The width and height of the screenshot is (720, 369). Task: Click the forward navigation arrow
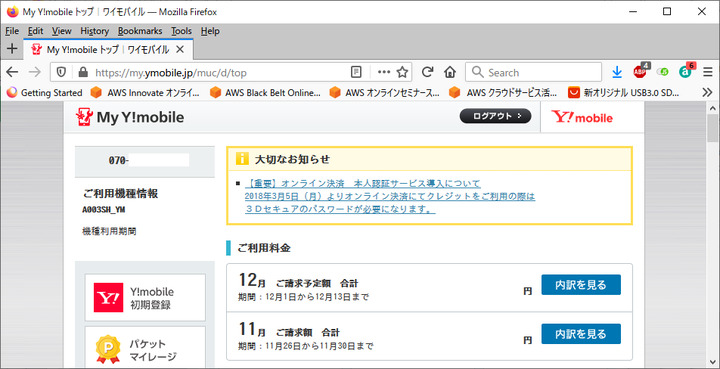(34, 72)
